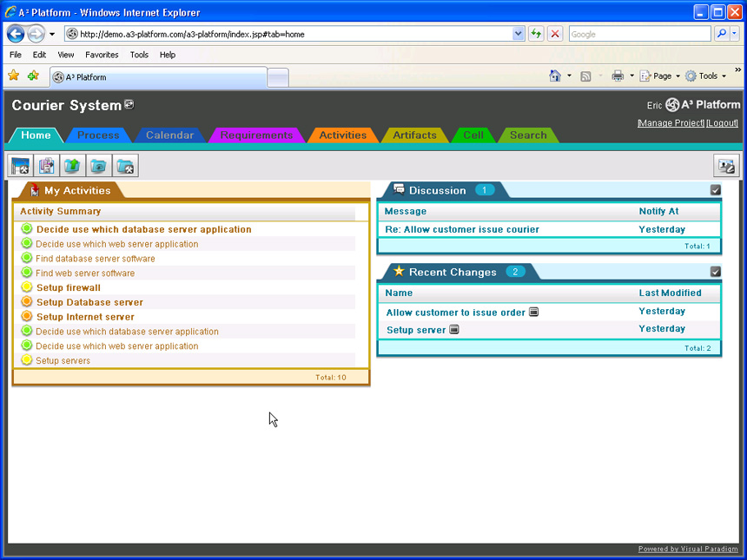Switch to the Cell tab
The width and height of the screenshot is (747, 560).
473,135
